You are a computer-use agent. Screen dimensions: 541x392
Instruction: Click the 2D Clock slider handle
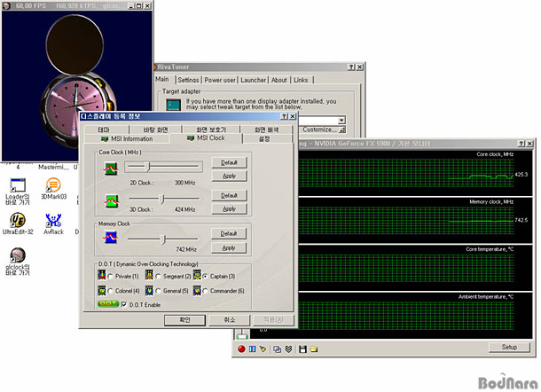click(x=147, y=167)
